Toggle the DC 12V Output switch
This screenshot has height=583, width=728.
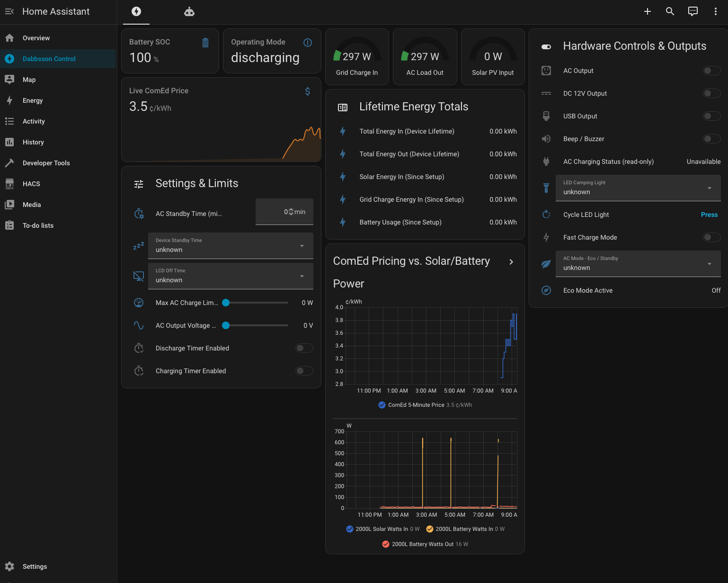click(711, 93)
